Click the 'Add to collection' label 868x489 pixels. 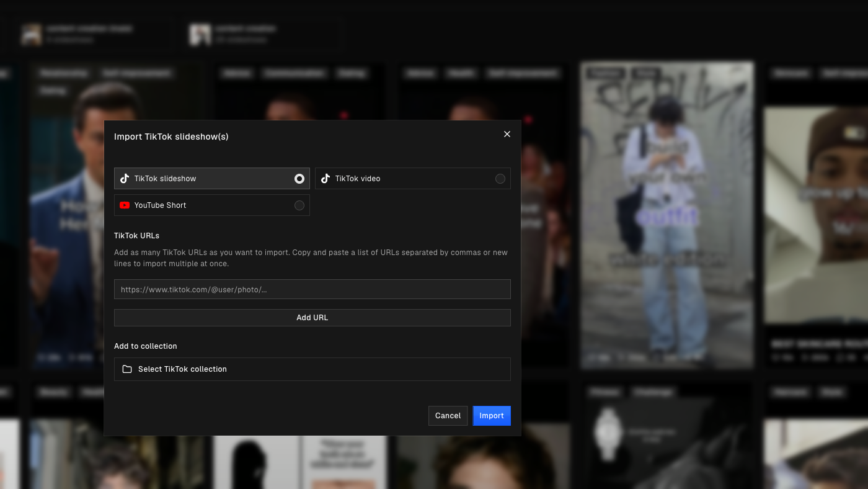pyautogui.click(x=146, y=346)
